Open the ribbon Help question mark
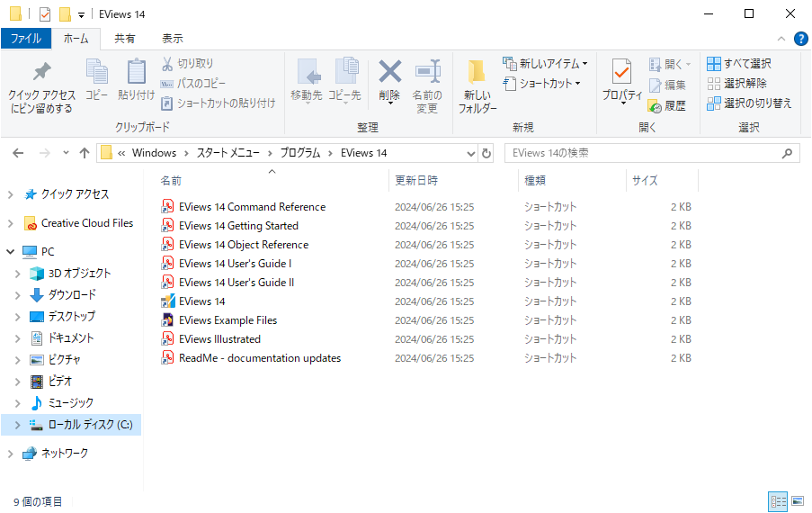The height and width of the screenshot is (513, 812). click(x=800, y=39)
